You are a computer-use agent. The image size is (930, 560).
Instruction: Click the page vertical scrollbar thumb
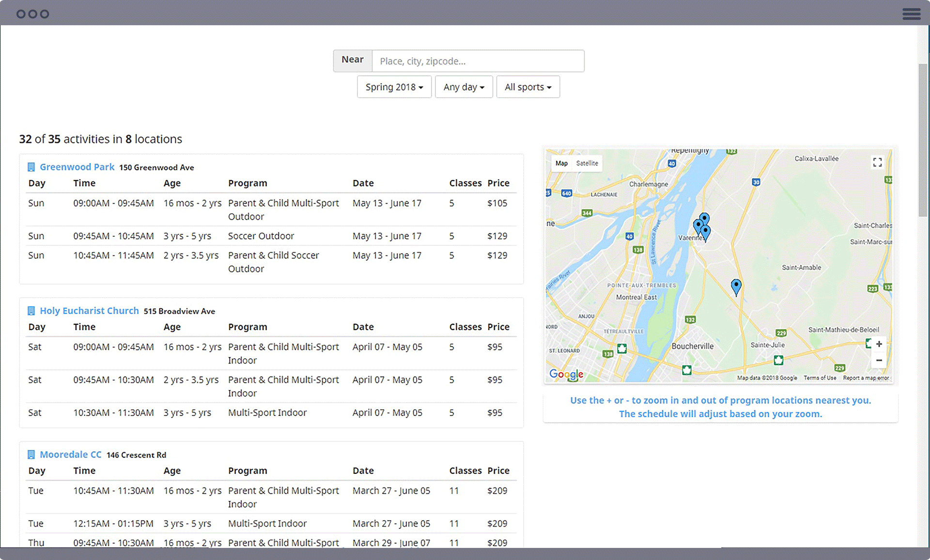click(923, 140)
